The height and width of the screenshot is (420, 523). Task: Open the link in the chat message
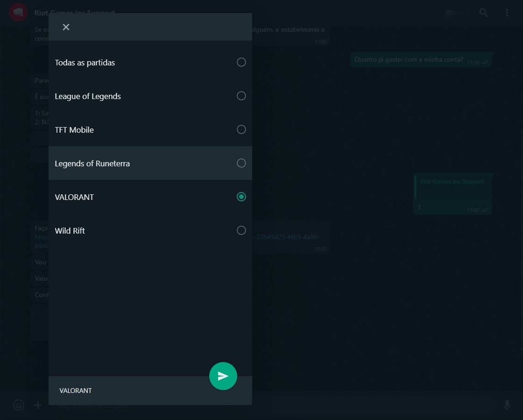pos(285,237)
